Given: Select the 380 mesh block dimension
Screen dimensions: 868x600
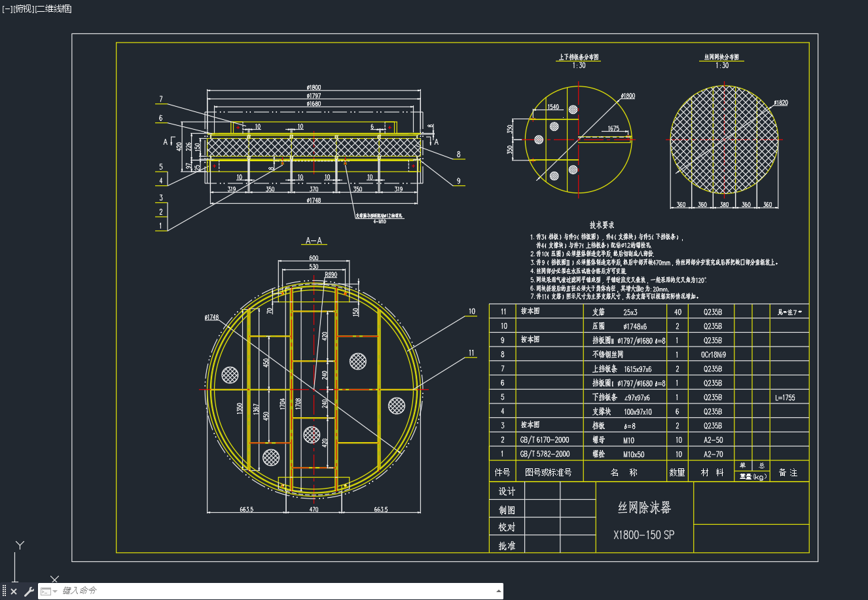Looking at the screenshot, I should (724, 205).
